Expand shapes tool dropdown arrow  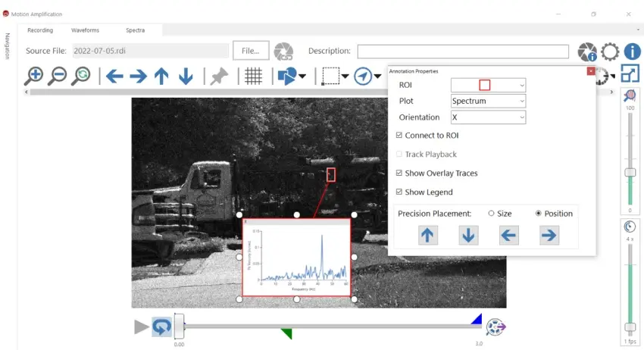[x=303, y=77]
